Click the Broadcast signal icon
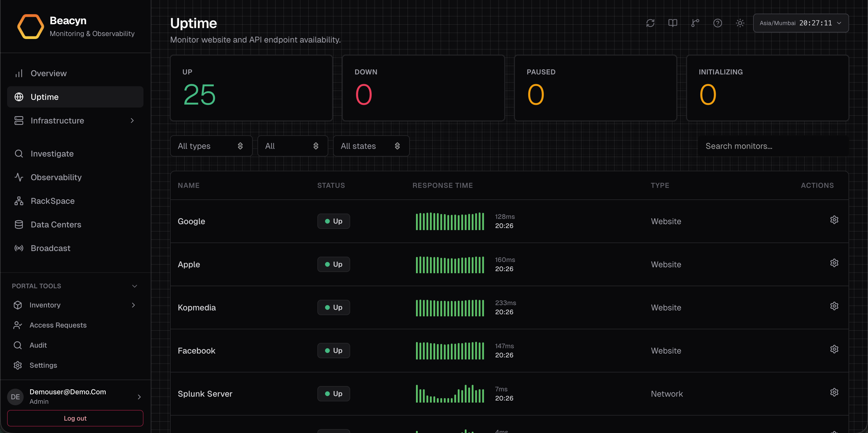 19,248
